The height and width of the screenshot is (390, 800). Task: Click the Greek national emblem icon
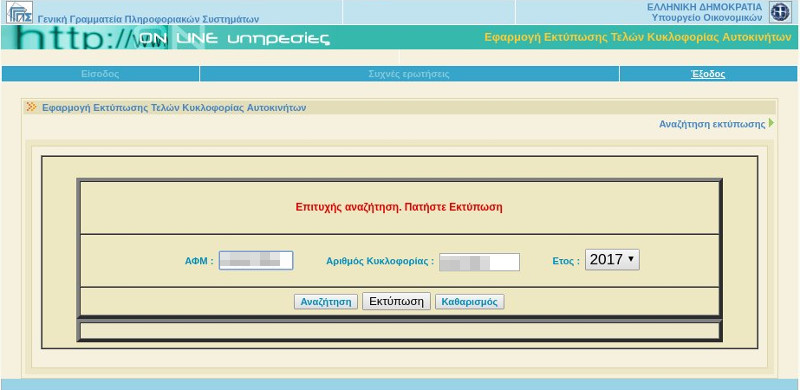click(780, 12)
